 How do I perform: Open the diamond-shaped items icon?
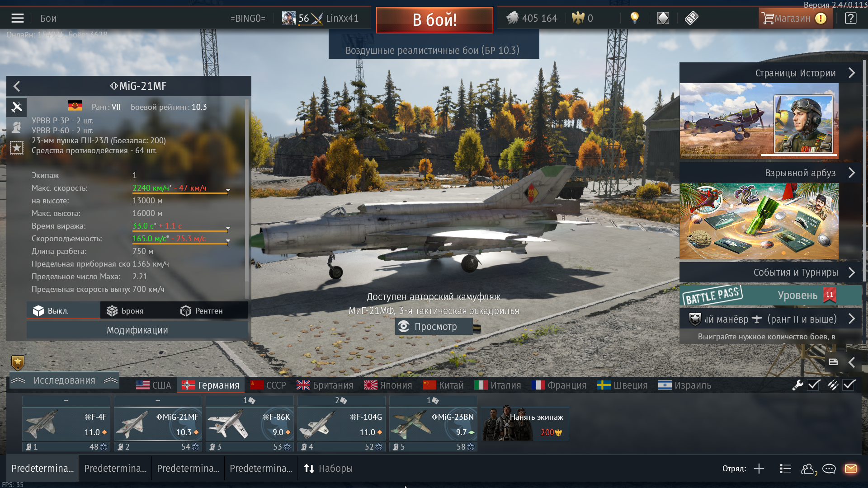[663, 18]
